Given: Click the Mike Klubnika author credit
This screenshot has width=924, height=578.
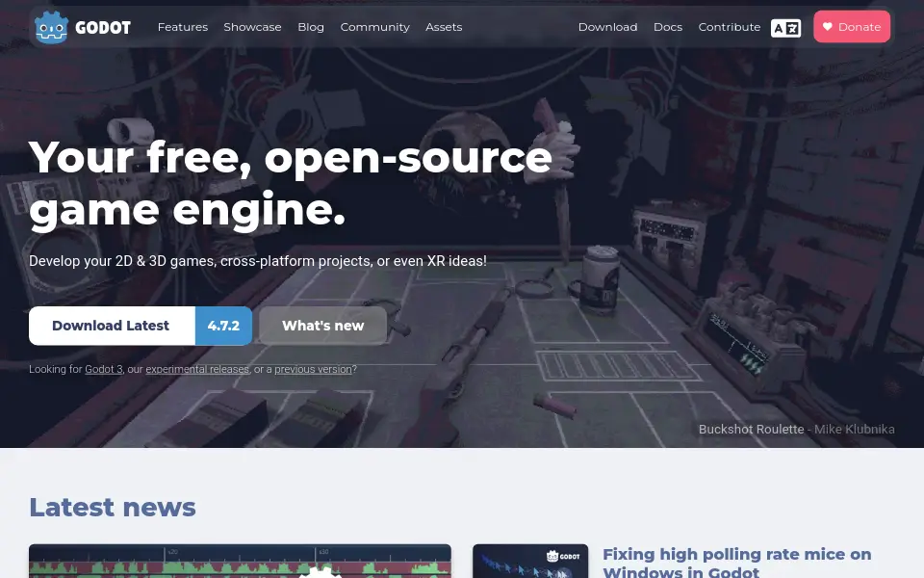Looking at the screenshot, I should click(x=854, y=430).
